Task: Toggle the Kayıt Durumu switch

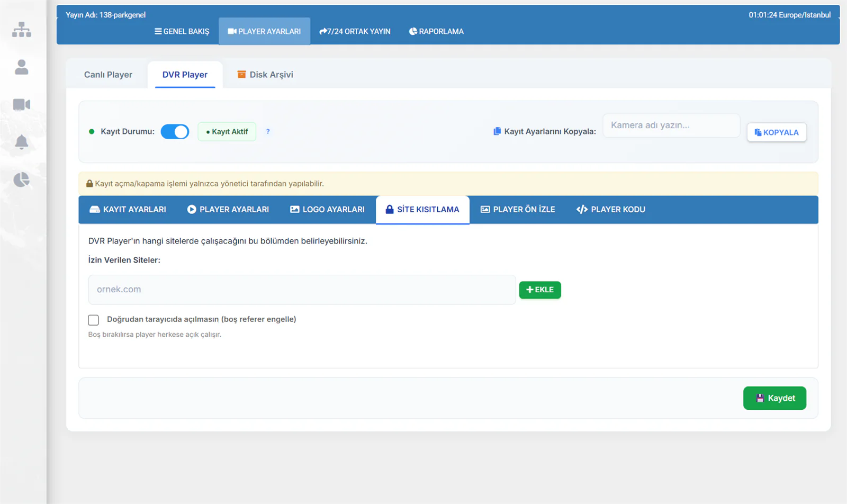Action: pos(175,131)
